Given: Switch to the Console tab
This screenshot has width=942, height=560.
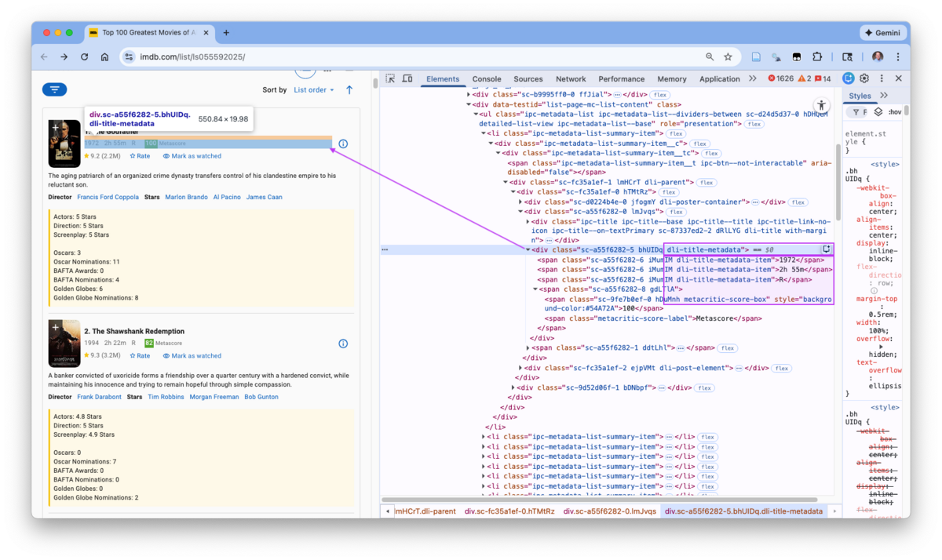Looking at the screenshot, I should click(487, 78).
